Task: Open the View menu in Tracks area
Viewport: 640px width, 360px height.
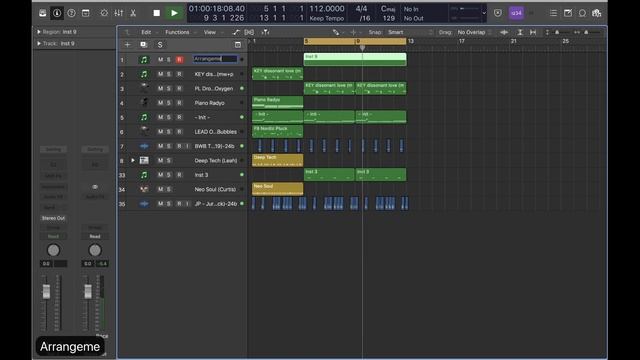Action: click(x=210, y=32)
